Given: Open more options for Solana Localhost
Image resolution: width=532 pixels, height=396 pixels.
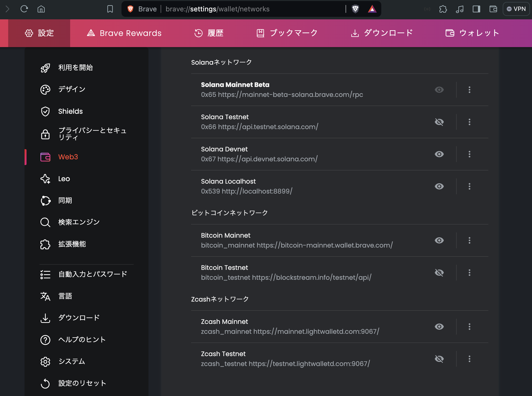Looking at the screenshot, I should tap(469, 186).
